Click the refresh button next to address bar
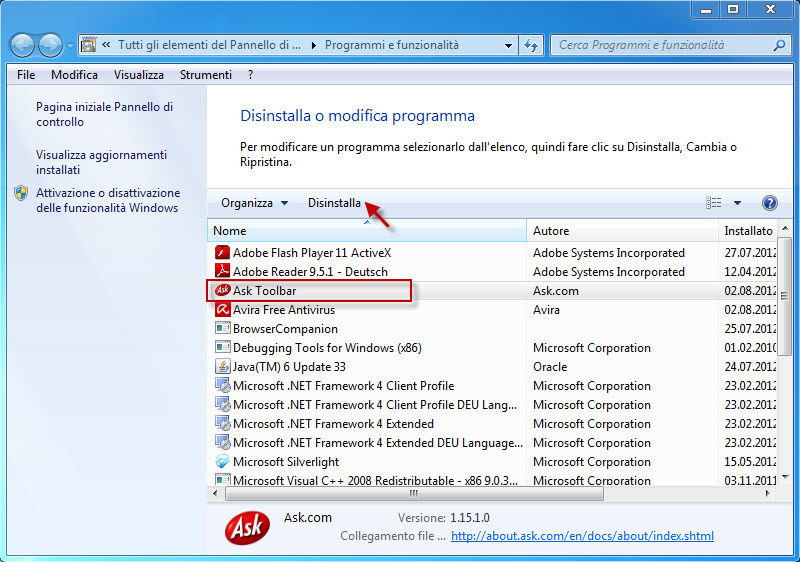The width and height of the screenshot is (800, 562). tap(531, 45)
